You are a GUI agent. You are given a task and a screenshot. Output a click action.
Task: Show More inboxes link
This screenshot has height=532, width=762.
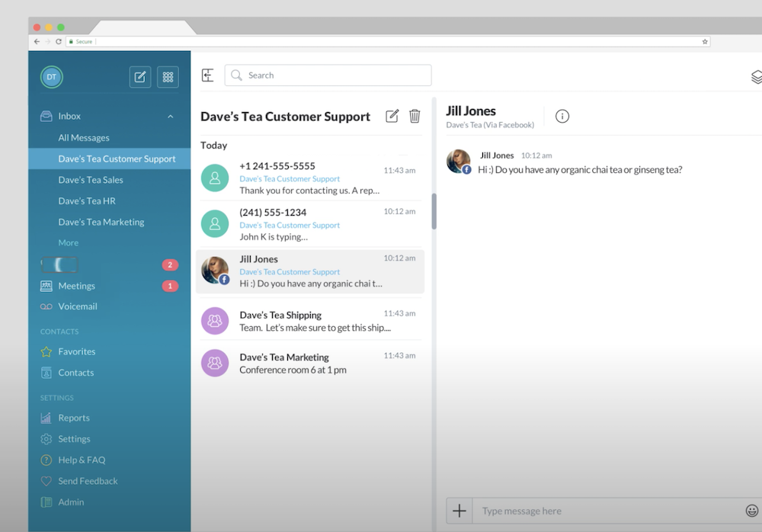[68, 242]
